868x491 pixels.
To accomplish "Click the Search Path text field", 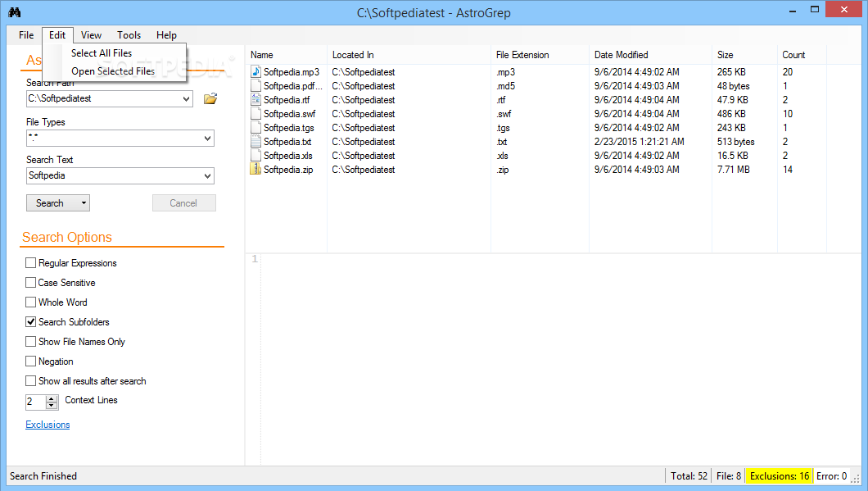I will pos(103,98).
